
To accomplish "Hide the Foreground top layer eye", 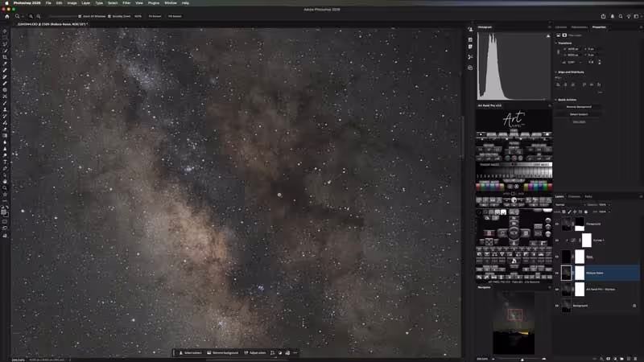I will (557, 224).
